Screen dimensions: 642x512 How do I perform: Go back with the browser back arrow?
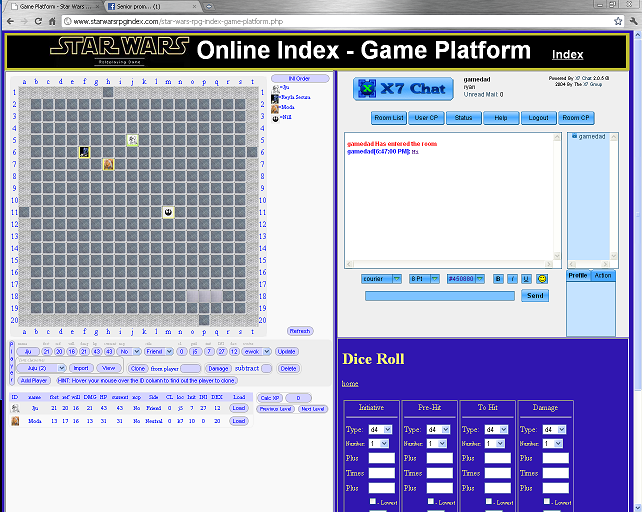click(x=10, y=21)
